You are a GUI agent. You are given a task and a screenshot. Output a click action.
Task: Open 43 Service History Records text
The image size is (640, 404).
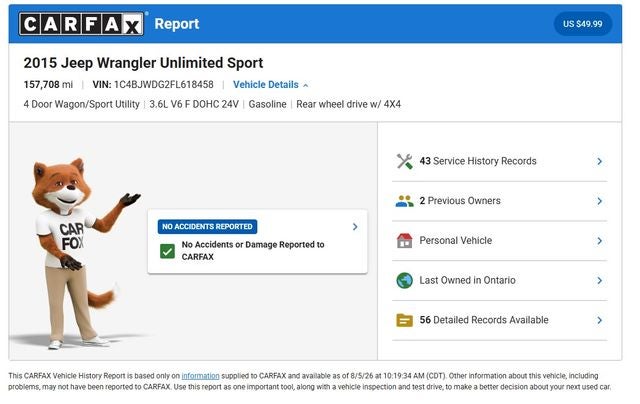pos(478,161)
